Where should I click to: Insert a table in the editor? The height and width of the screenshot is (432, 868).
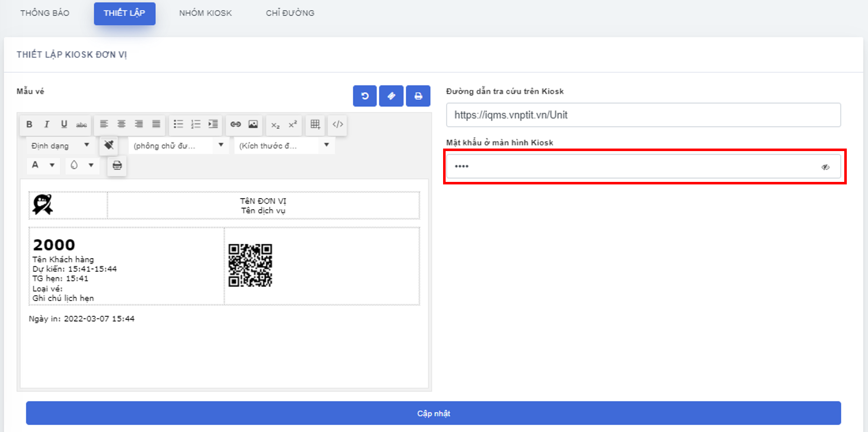click(315, 124)
